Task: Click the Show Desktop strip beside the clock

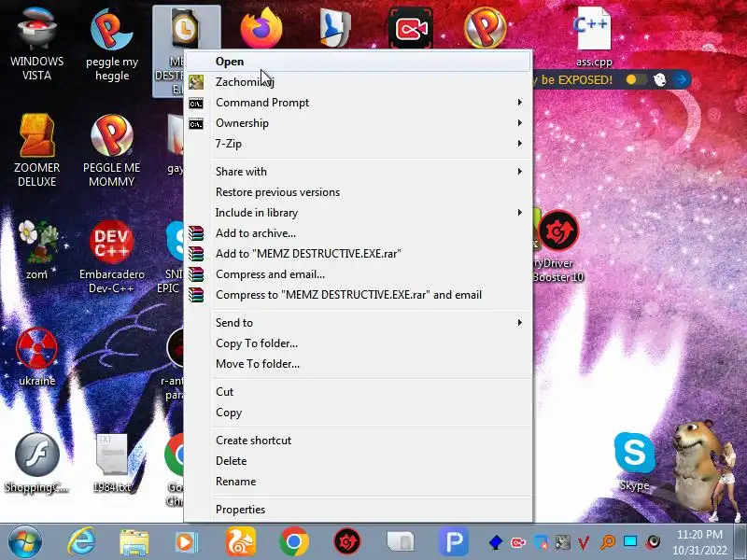Action: pyautogui.click(x=740, y=541)
